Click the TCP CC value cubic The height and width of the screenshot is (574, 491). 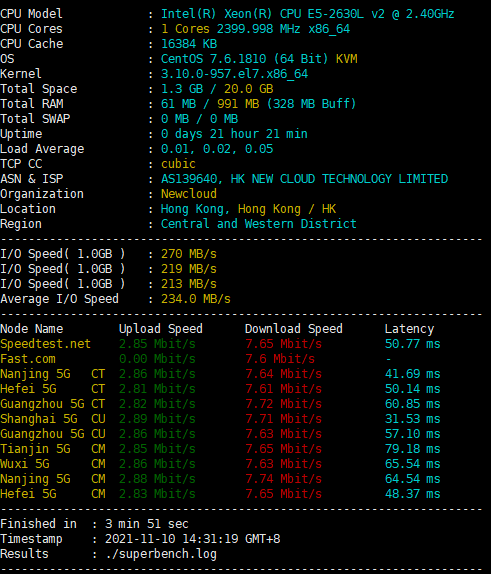point(178,164)
